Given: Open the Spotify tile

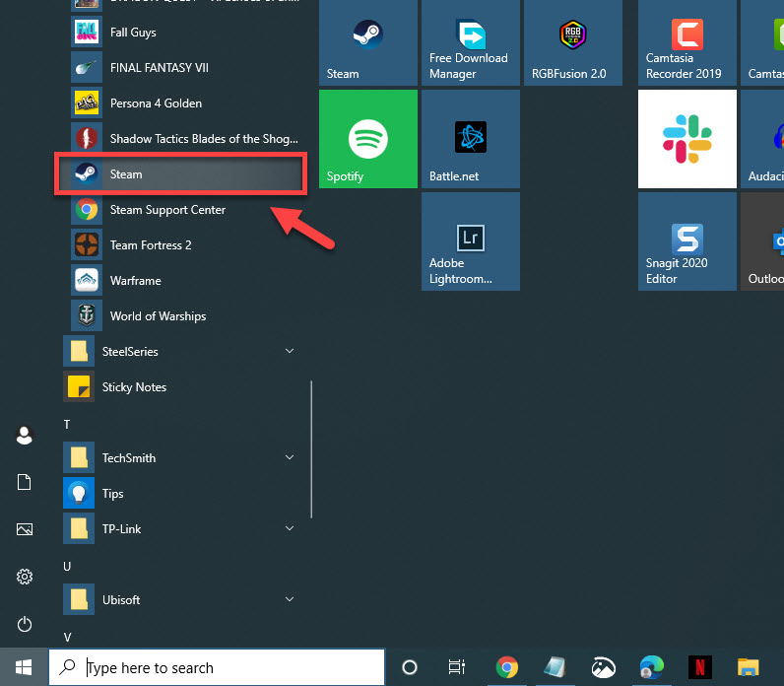Looking at the screenshot, I should (x=368, y=139).
